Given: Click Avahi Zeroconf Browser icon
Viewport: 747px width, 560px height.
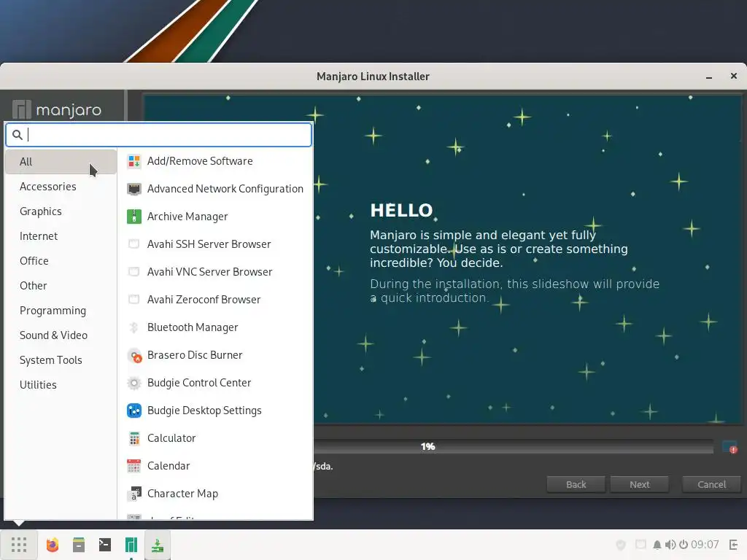Looking at the screenshot, I should (x=134, y=300).
